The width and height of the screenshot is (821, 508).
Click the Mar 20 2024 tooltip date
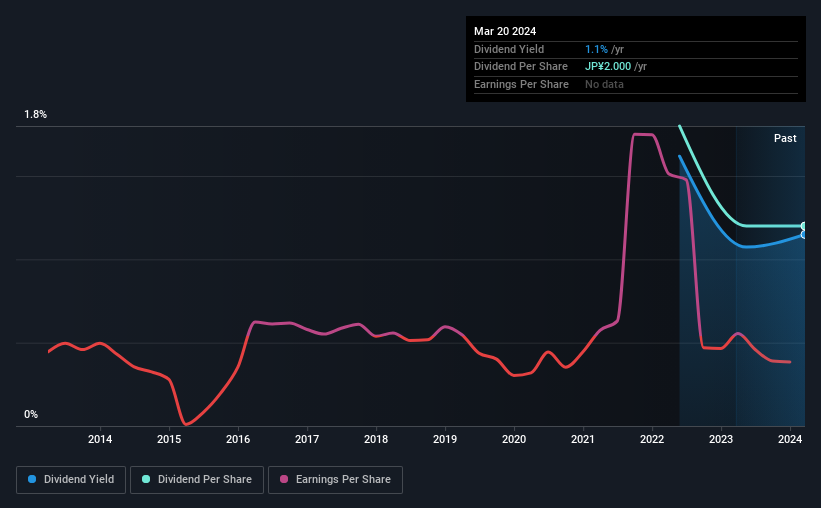(x=505, y=31)
